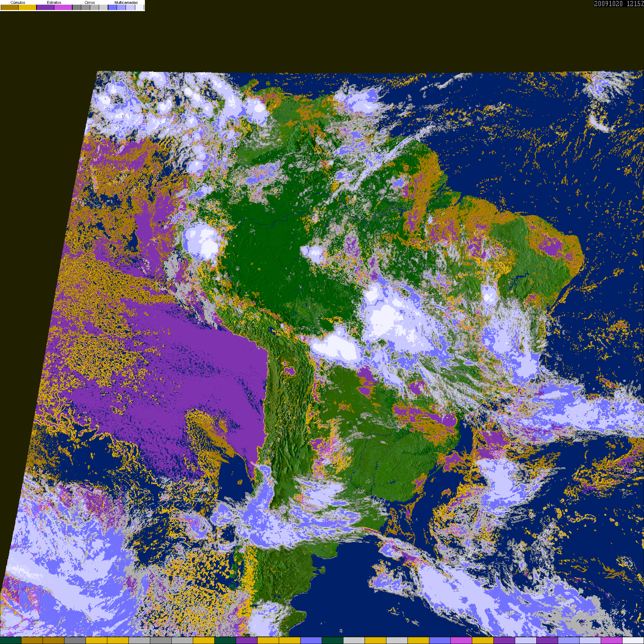Click the "Multicamadas" legend label
Image resolution: width=644 pixels, height=644 pixels.
(126, 3)
